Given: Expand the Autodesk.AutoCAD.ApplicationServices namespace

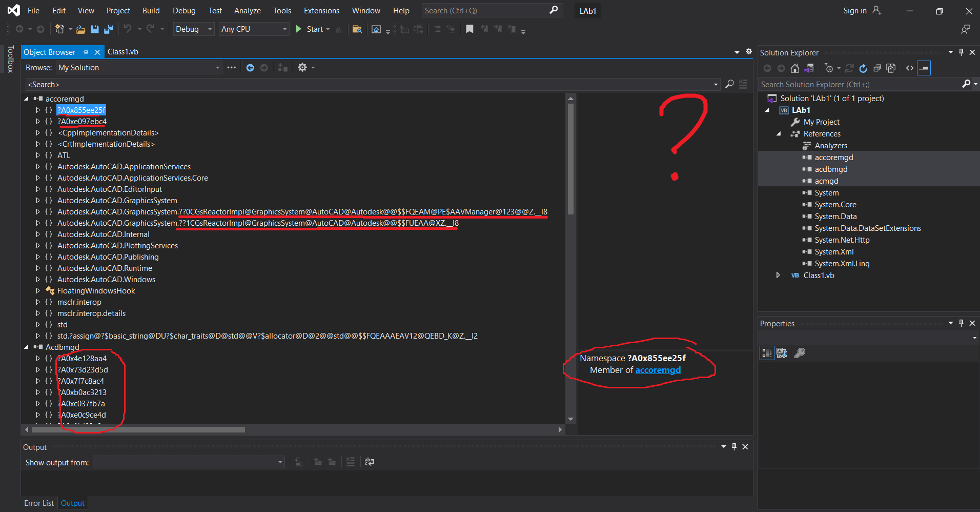Looking at the screenshot, I should point(38,167).
